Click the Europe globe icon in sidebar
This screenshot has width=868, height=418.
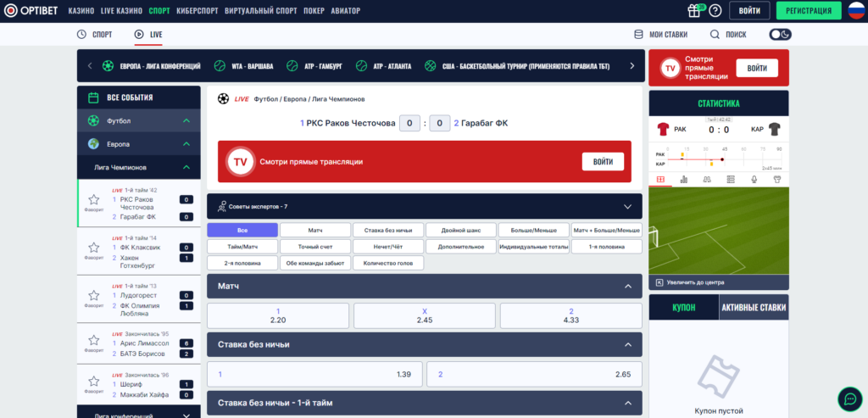pos(93,144)
